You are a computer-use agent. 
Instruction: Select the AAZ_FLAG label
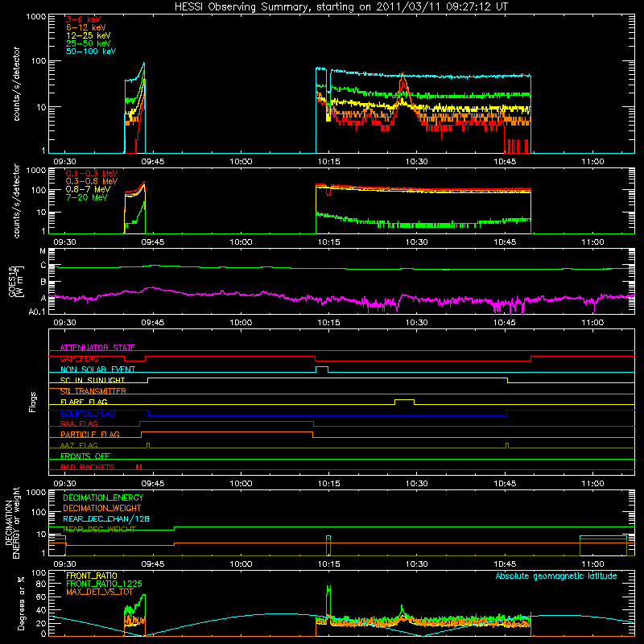(79, 445)
